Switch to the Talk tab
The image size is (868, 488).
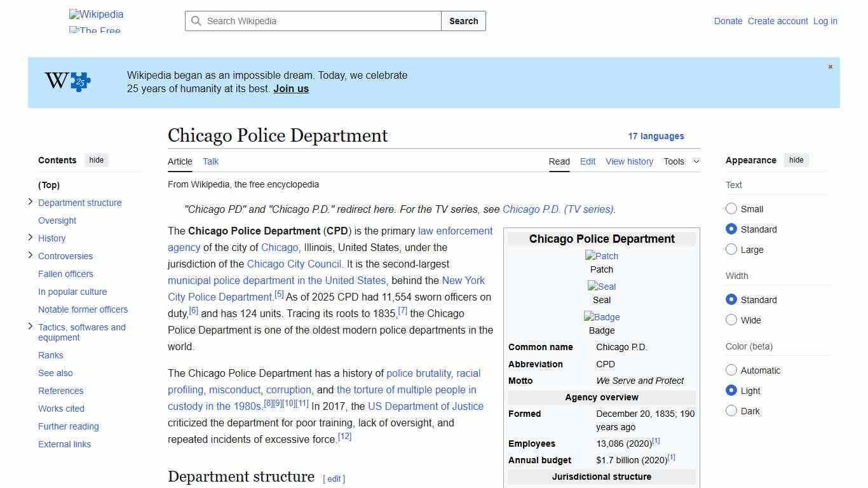[x=210, y=161]
